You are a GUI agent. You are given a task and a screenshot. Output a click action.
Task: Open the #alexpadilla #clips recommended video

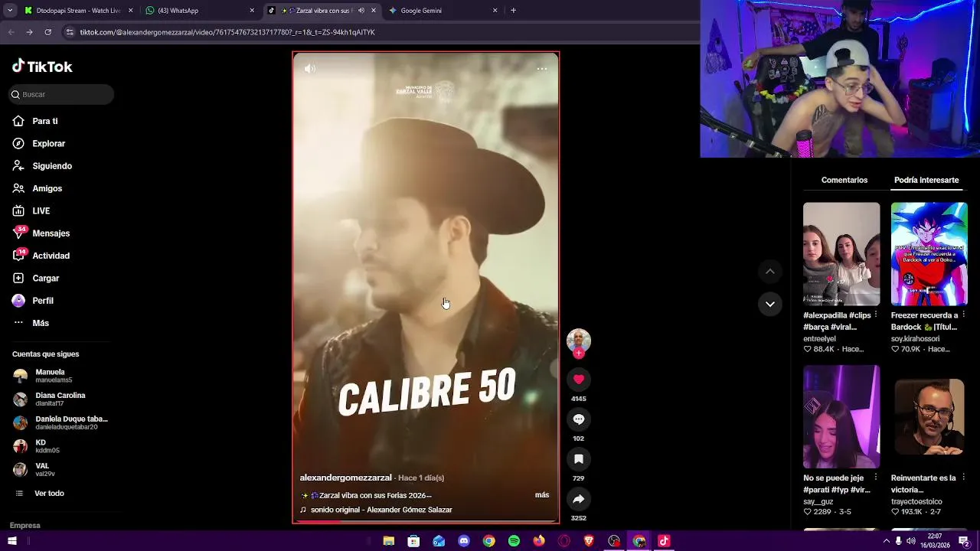(x=841, y=254)
